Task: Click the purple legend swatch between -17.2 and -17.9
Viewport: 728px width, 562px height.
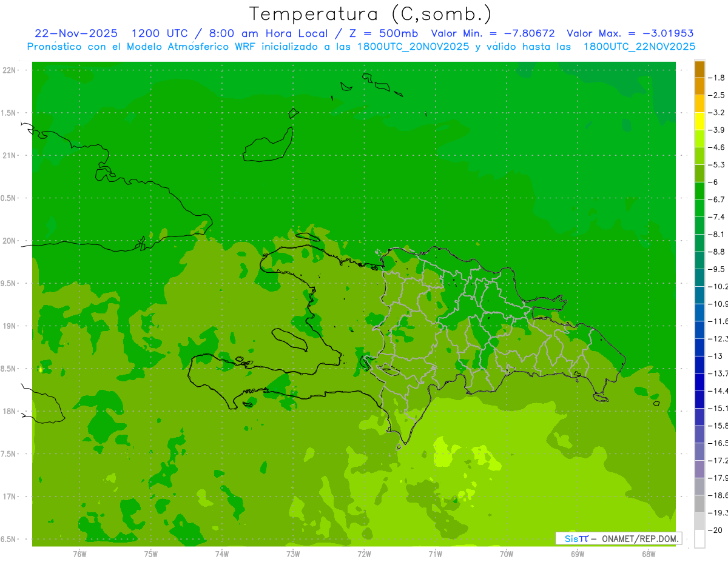Action: (699, 469)
